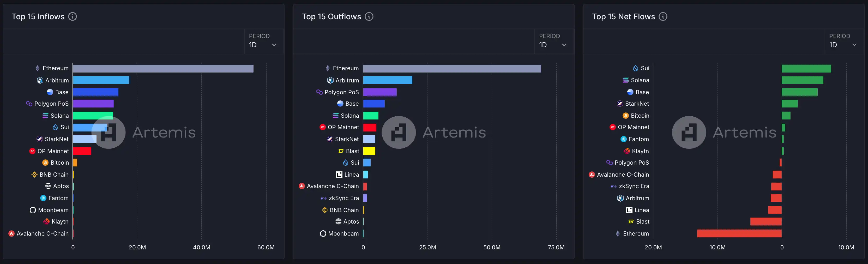This screenshot has width=868, height=264.
Task: Click the Aptos logo icon in Outflows chart
Action: click(338, 221)
